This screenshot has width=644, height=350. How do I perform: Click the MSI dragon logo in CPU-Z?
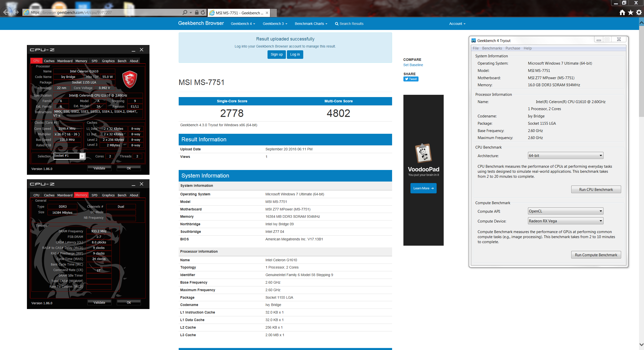[130, 79]
